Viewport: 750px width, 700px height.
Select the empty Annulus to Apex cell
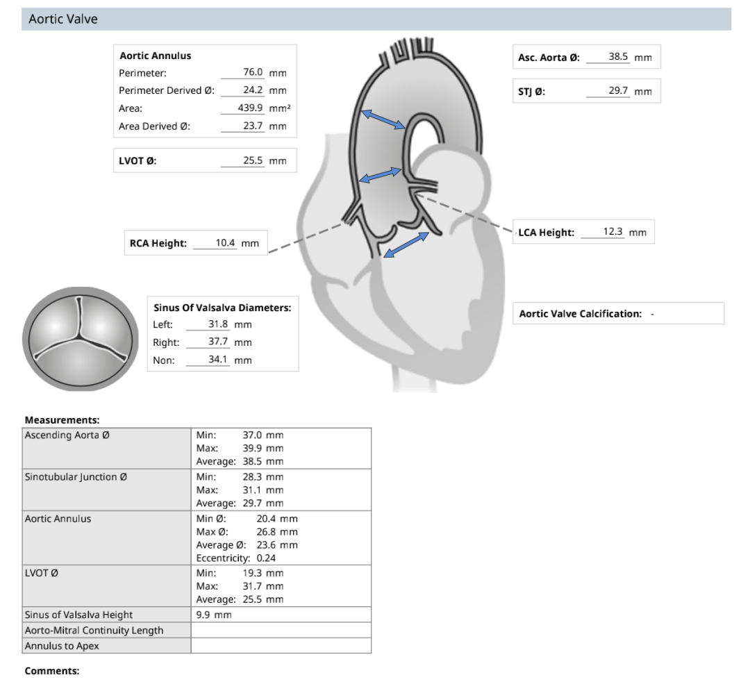pyautogui.click(x=281, y=646)
